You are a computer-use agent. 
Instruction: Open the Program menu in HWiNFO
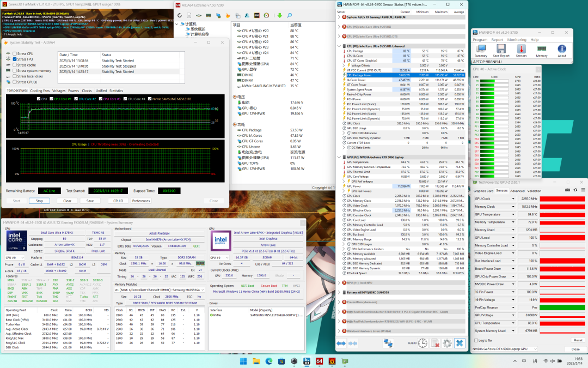click(480, 40)
